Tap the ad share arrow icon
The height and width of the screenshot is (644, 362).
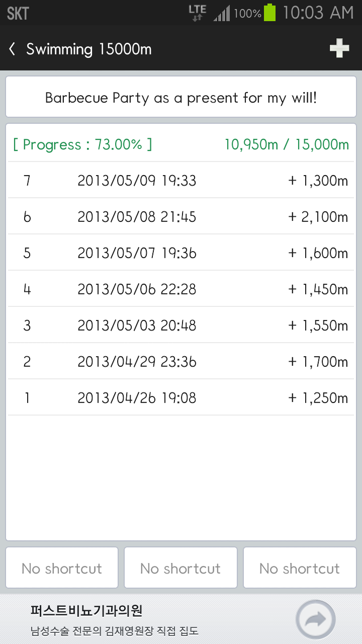(315, 619)
